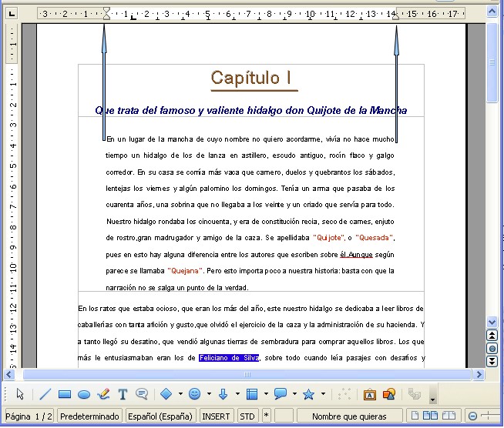The height and width of the screenshot is (428, 504).
Task: Expand the Flowchart dropdown arrow
Action: point(266,394)
